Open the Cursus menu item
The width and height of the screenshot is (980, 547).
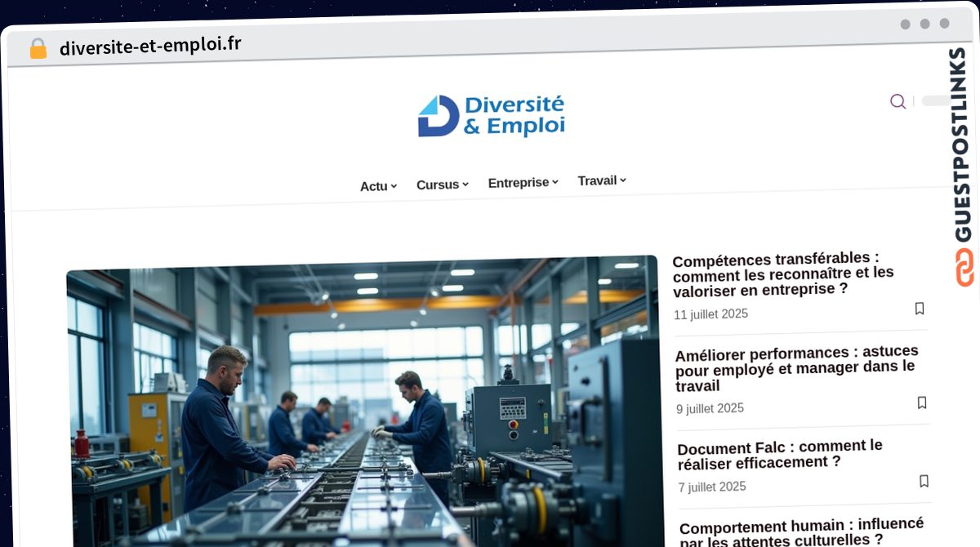(438, 185)
